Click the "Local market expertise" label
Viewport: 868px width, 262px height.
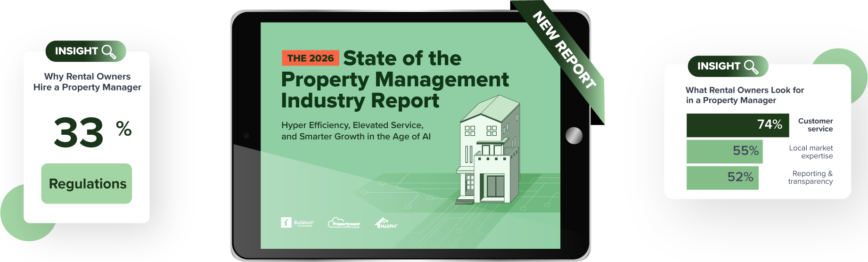tap(811, 152)
